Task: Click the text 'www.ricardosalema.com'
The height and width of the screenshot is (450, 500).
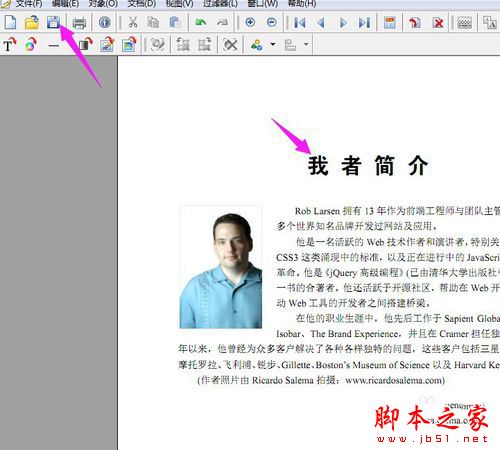Action: pyautogui.click(x=394, y=380)
